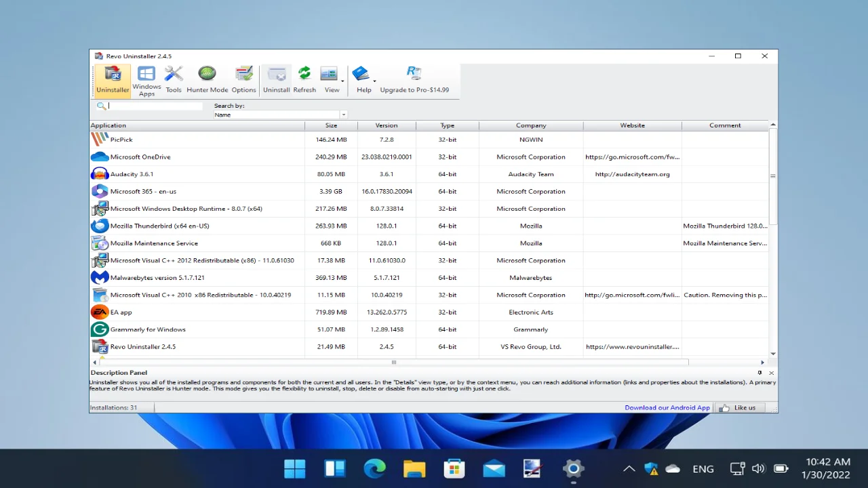Viewport: 868px width, 488px height.
Task: Select the Mozilla Maintenance Service icon
Action: click(x=100, y=243)
